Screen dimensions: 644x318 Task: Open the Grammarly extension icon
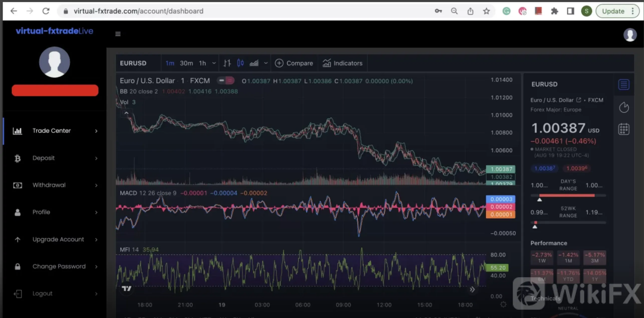click(x=507, y=11)
